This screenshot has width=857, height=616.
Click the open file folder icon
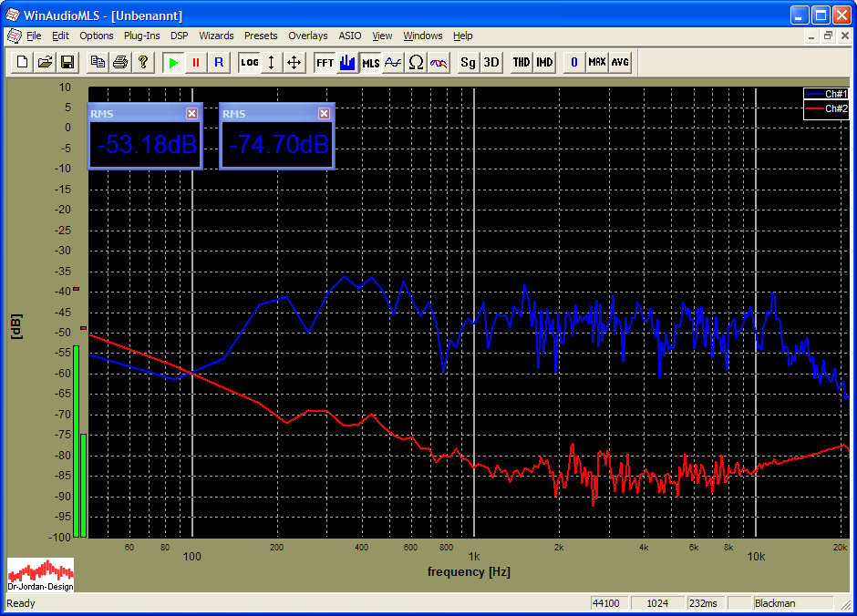tap(45, 62)
